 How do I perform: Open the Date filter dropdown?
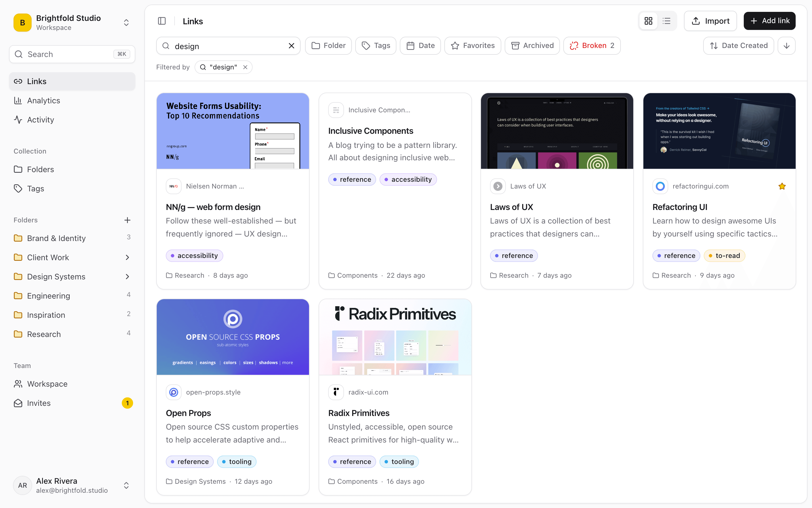point(420,46)
